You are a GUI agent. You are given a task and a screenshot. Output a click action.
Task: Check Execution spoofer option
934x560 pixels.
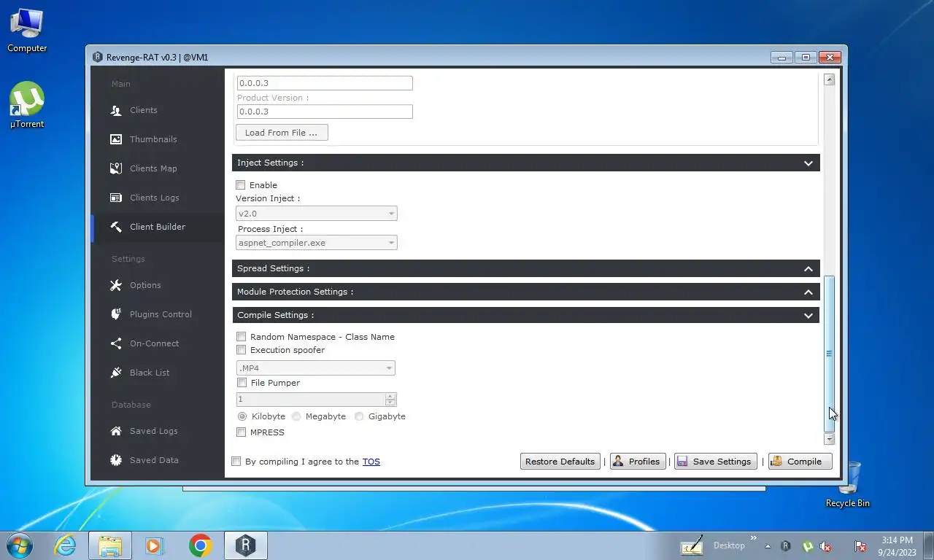point(241,350)
